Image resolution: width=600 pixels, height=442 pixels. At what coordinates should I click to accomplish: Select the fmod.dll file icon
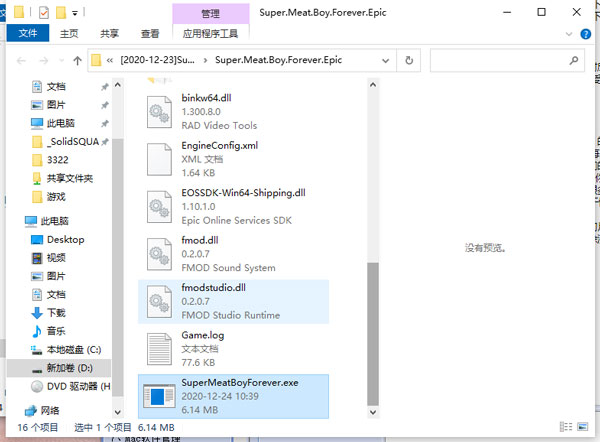(x=159, y=254)
